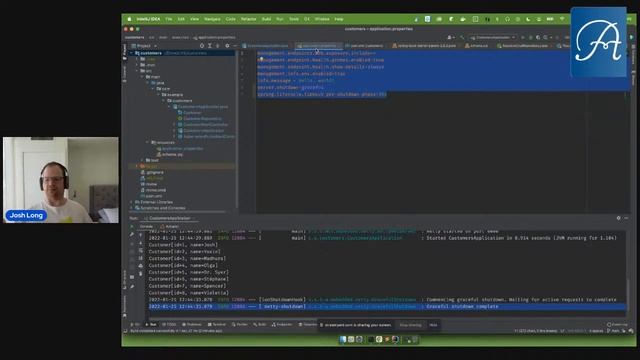Image resolution: width=640 pixels, height=360 pixels.
Task: Select .gitignore in project tree
Action: (x=152, y=172)
